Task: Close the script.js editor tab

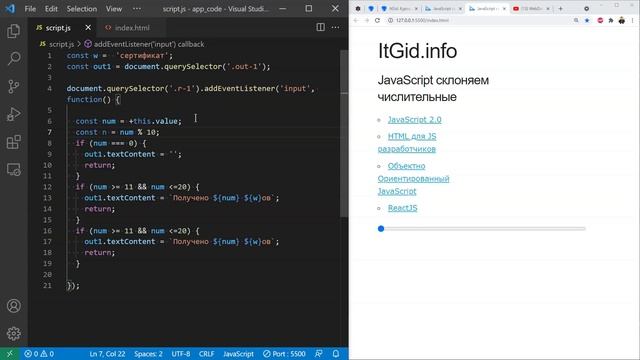Action: (x=88, y=27)
